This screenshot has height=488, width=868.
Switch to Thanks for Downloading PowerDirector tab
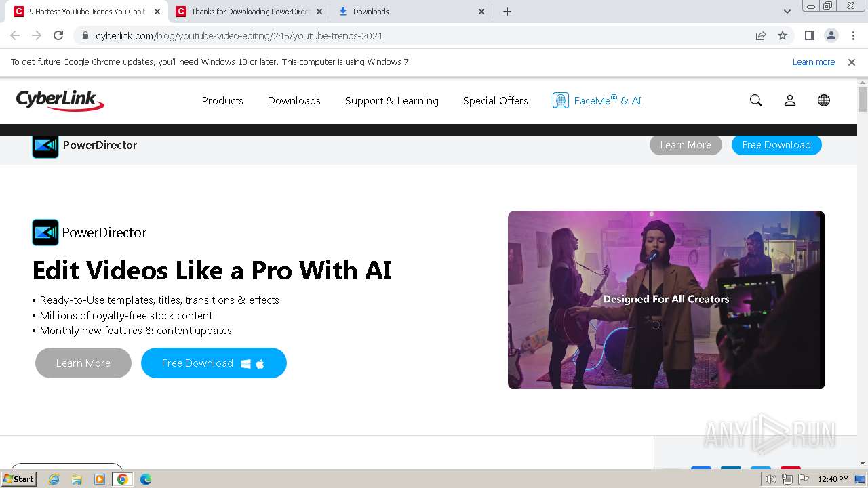point(248,12)
